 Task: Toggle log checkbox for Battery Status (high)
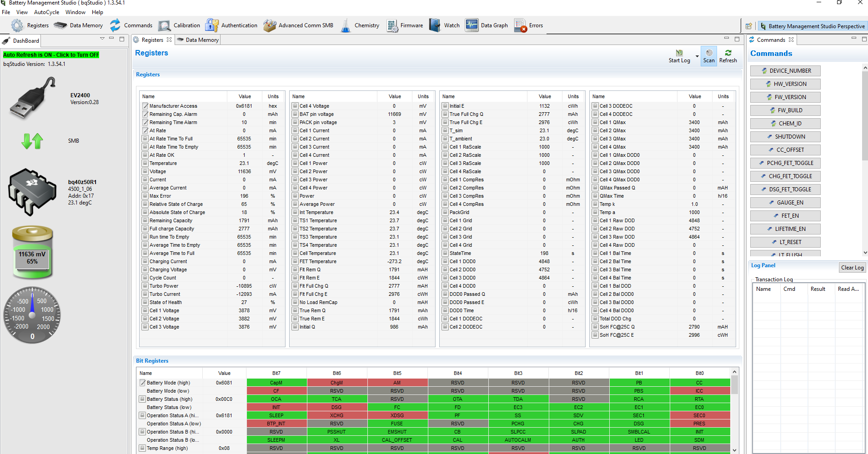point(142,399)
